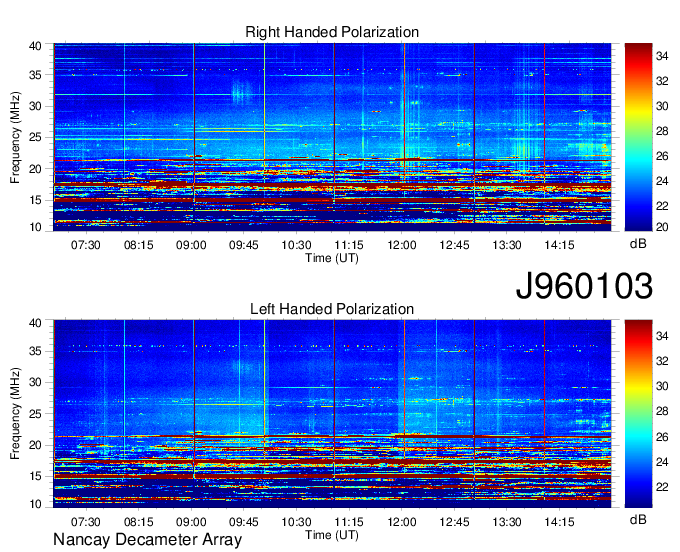
Task: Click the '40' frequency tick of Right Handed plot
Action: click(x=36, y=46)
